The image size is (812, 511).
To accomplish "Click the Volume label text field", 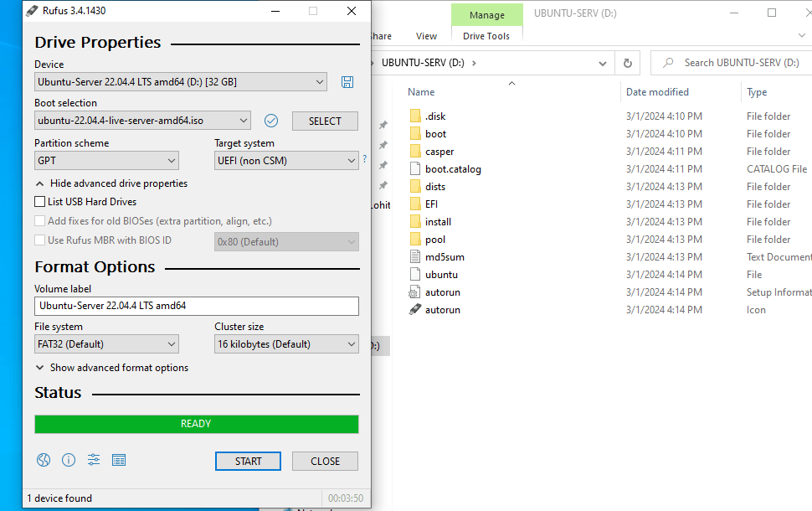I will pyautogui.click(x=196, y=306).
